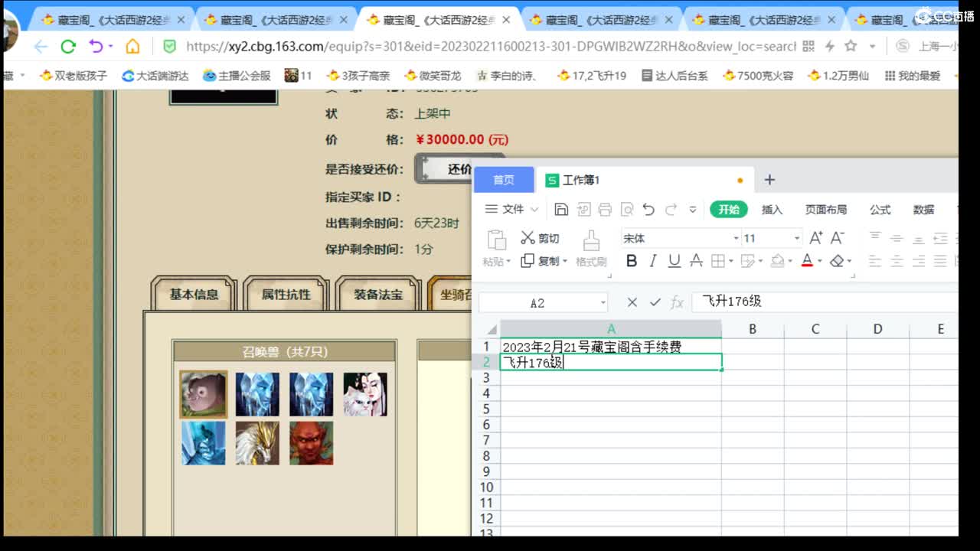Open the font color dropdown arrow
The width and height of the screenshot is (980, 551).
tap(819, 262)
